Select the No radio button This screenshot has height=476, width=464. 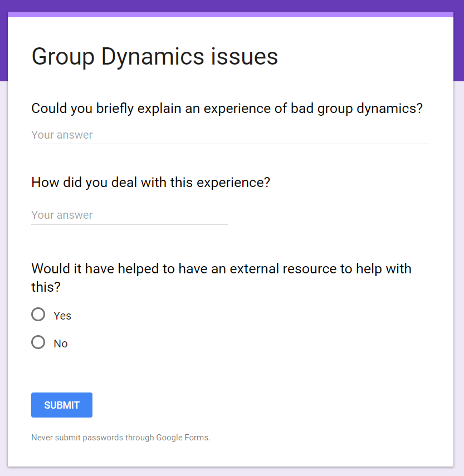38,342
